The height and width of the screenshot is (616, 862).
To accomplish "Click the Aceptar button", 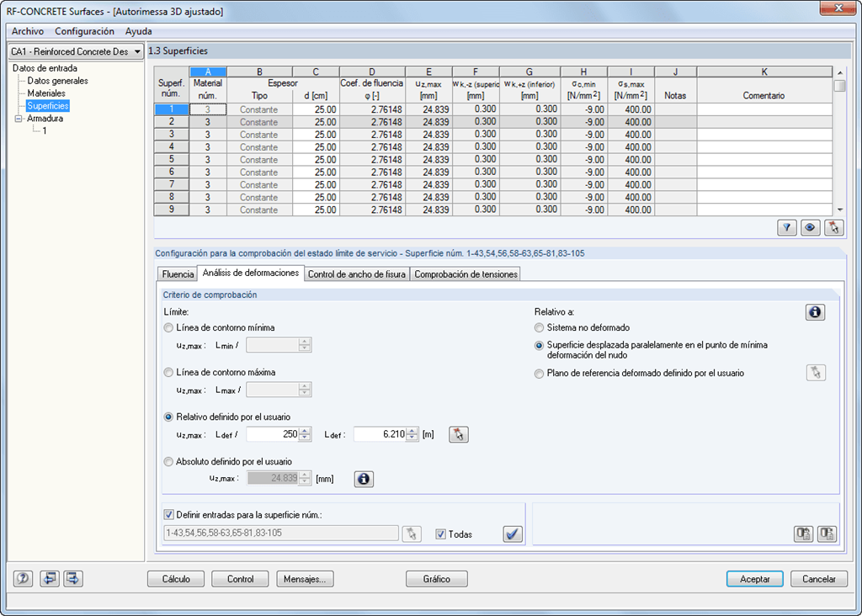I will click(755, 579).
